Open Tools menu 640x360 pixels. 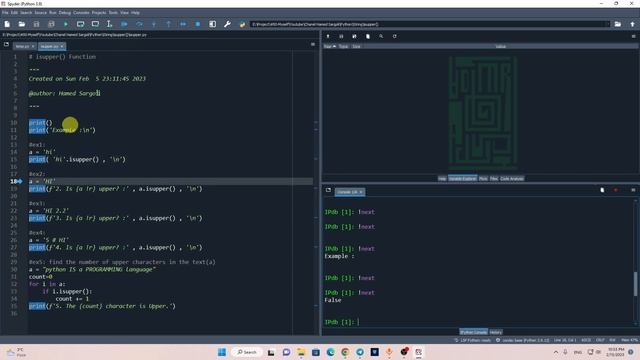coord(113,13)
